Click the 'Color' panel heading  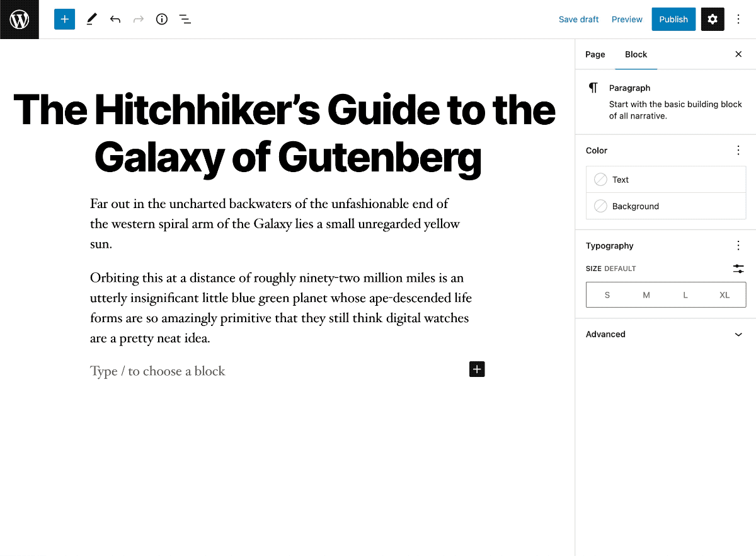click(x=597, y=151)
